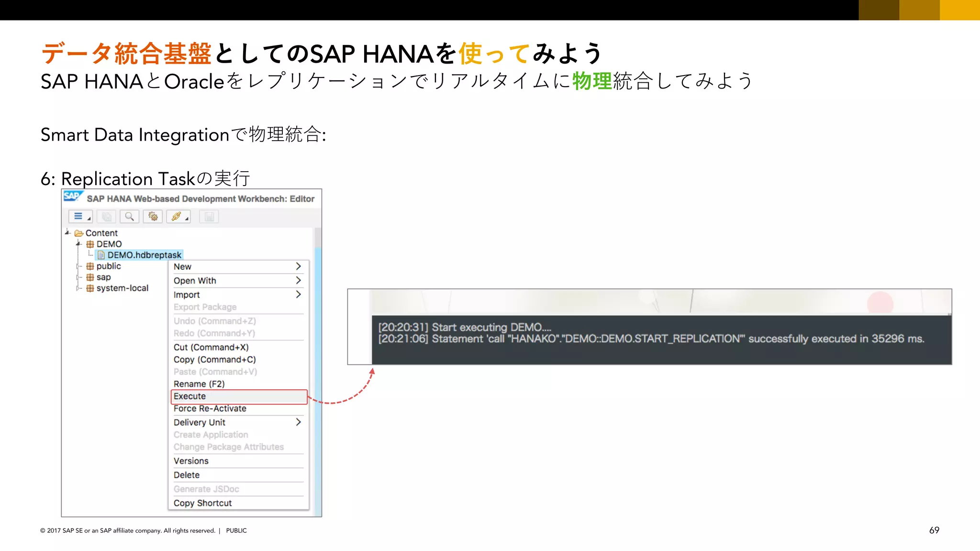Open the hamburger menu toolbar button

80,217
